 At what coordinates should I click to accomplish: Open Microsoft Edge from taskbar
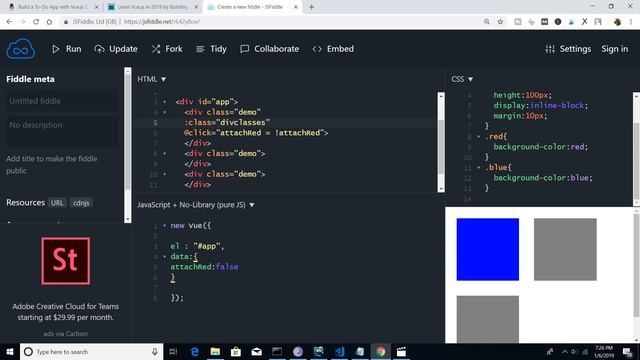pos(195,351)
